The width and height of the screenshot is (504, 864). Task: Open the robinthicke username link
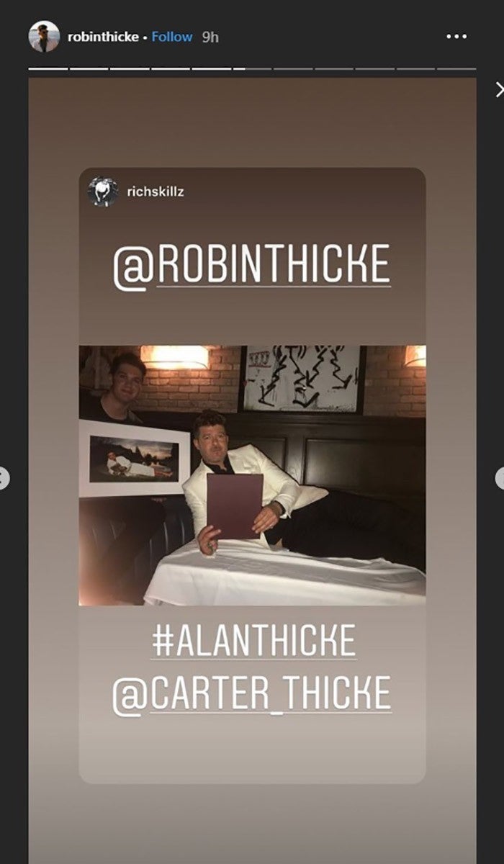(x=103, y=37)
